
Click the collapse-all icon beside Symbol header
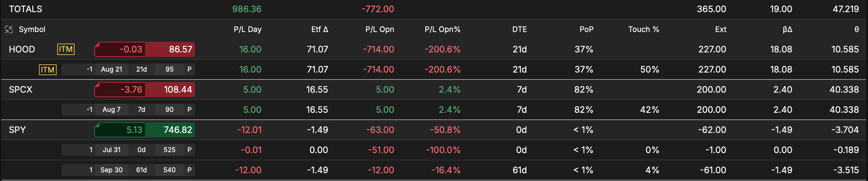[x=9, y=30]
